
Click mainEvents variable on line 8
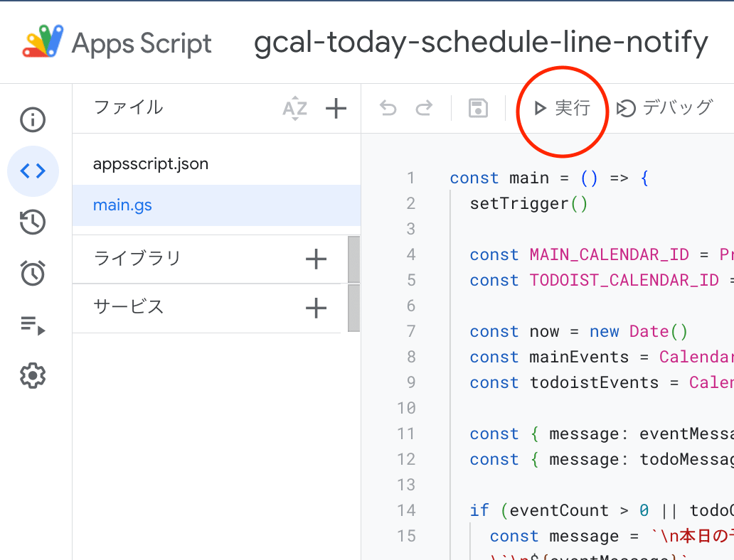[579, 357]
